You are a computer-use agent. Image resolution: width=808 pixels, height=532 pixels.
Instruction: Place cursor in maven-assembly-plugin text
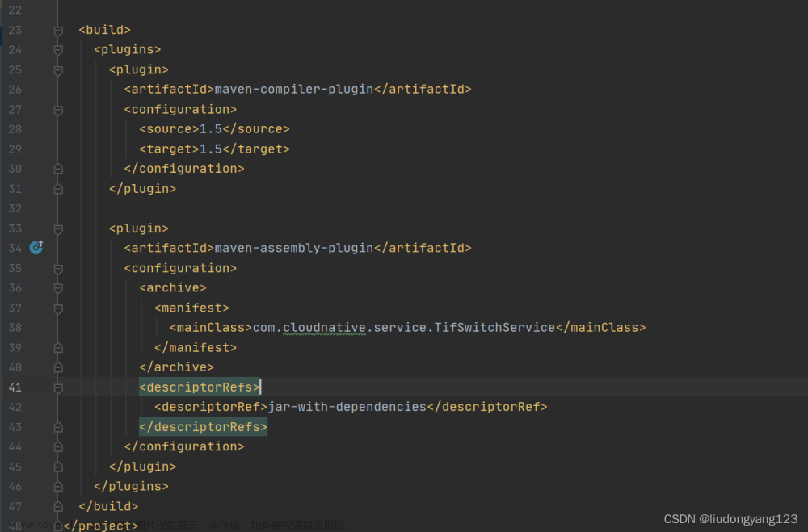pos(294,248)
